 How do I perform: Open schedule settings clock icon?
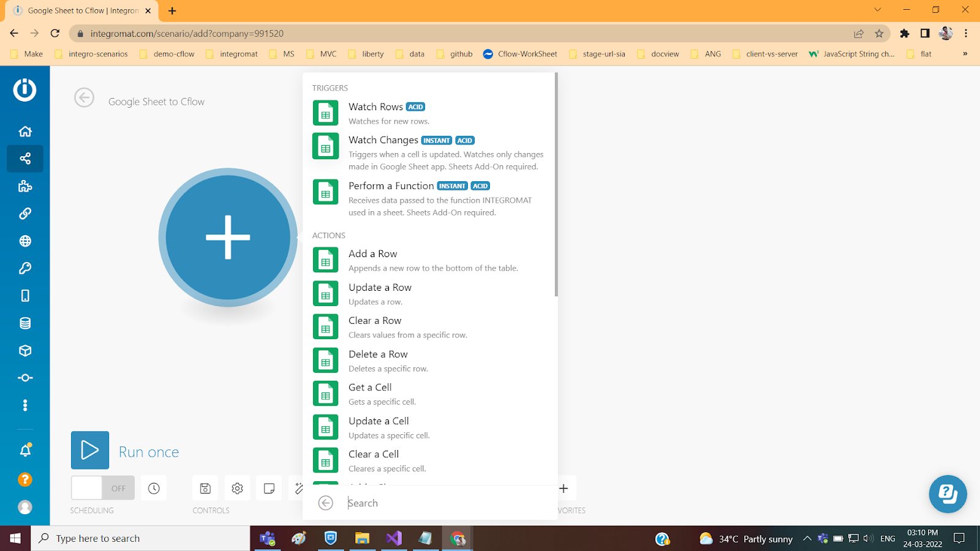pos(154,488)
